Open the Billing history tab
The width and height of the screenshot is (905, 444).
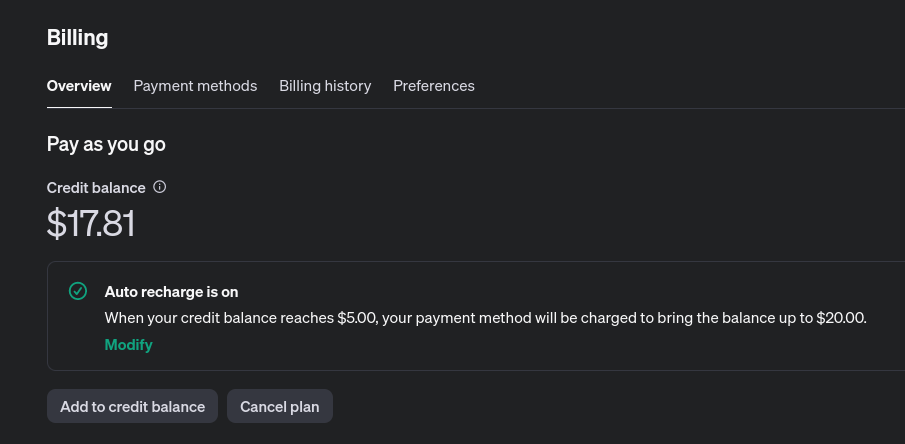point(325,86)
